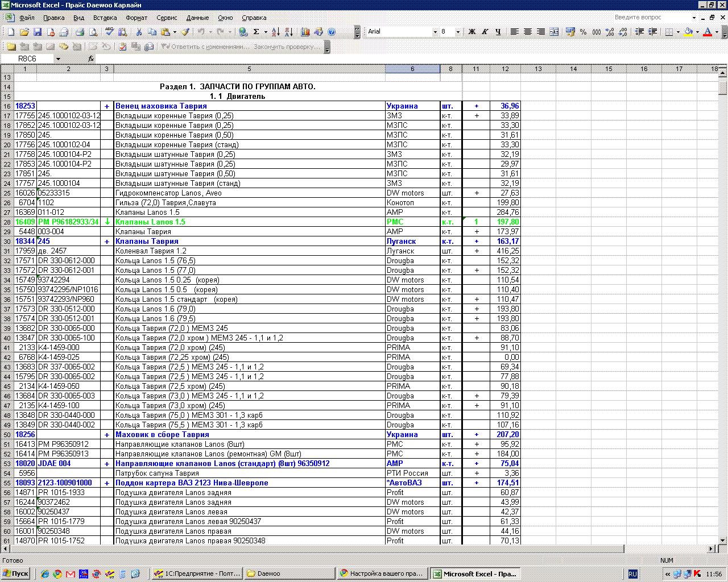
Task: Open borders style dropdown arrow
Action: tap(679, 32)
